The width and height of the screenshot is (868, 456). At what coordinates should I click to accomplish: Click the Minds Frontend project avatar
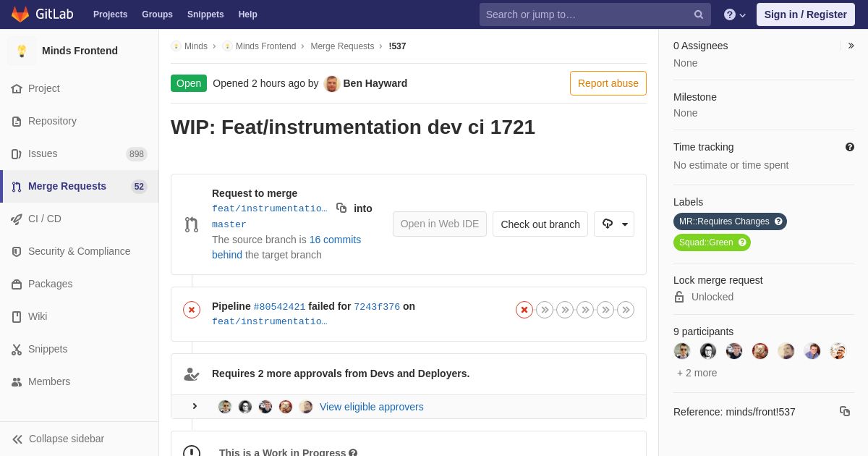pyautogui.click(x=22, y=51)
